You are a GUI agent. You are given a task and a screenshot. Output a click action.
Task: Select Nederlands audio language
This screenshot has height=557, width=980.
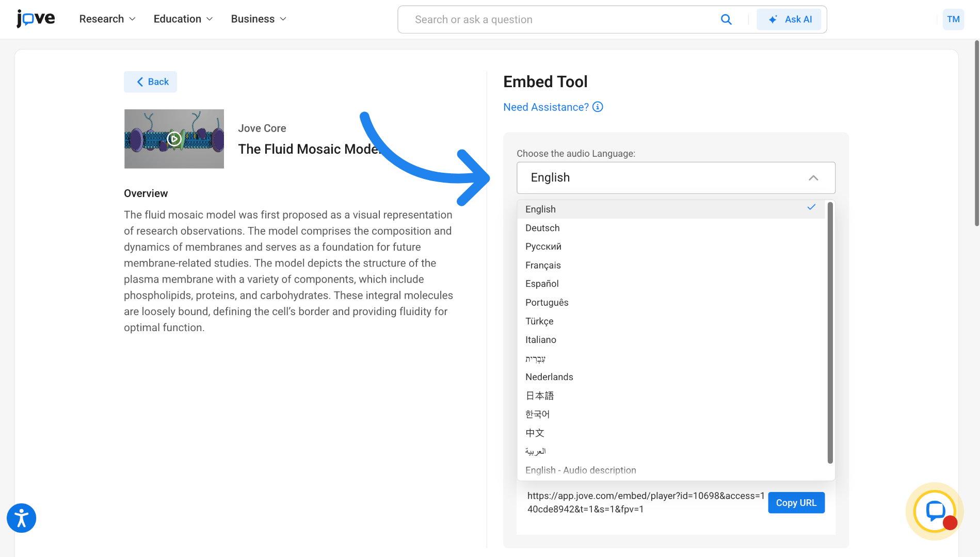tap(671, 377)
